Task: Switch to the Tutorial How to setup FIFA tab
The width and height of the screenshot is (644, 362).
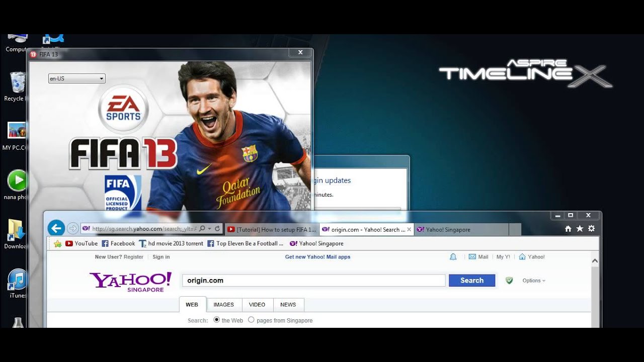Action: pyautogui.click(x=272, y=229)
